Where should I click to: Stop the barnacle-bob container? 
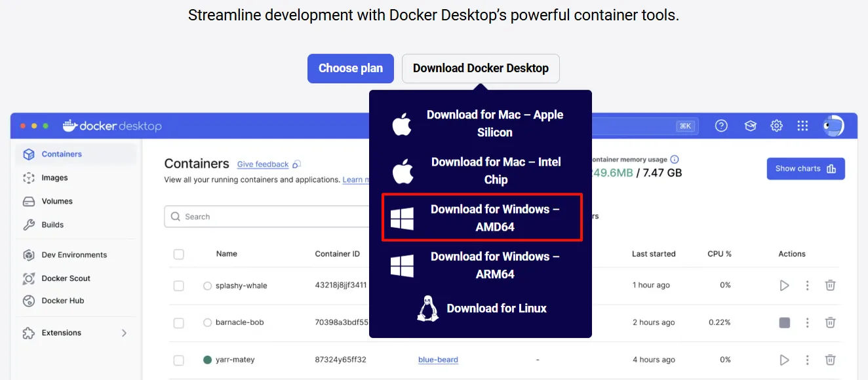click(784, 322)
